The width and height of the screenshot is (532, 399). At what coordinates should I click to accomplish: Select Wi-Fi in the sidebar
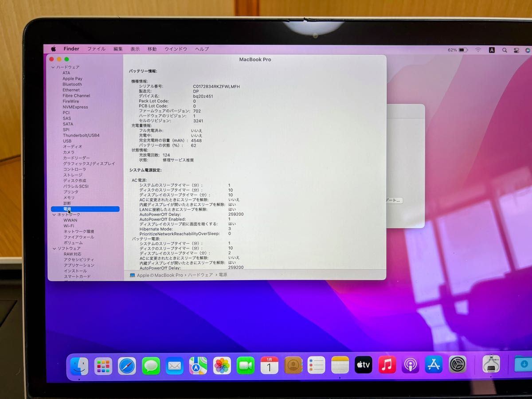[x=69, y=226]
